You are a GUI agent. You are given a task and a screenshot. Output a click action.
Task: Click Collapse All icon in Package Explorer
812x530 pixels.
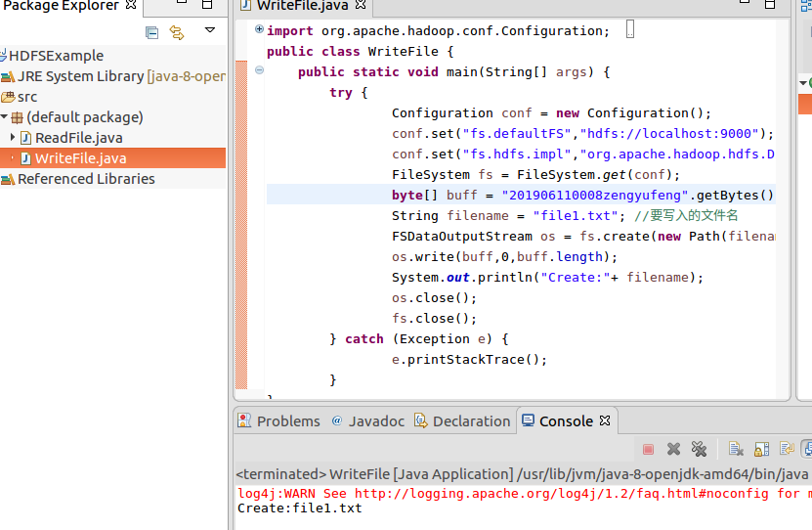pos(151,32)
